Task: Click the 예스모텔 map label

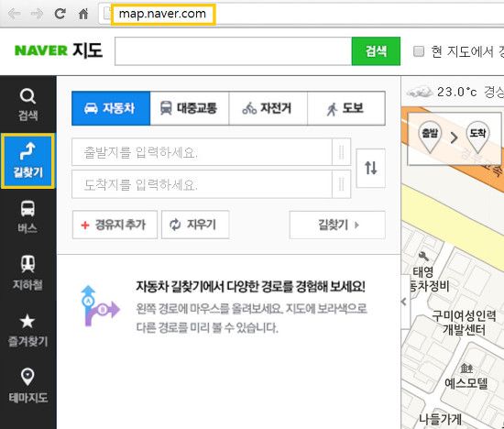Action: (x=466, y=383)
